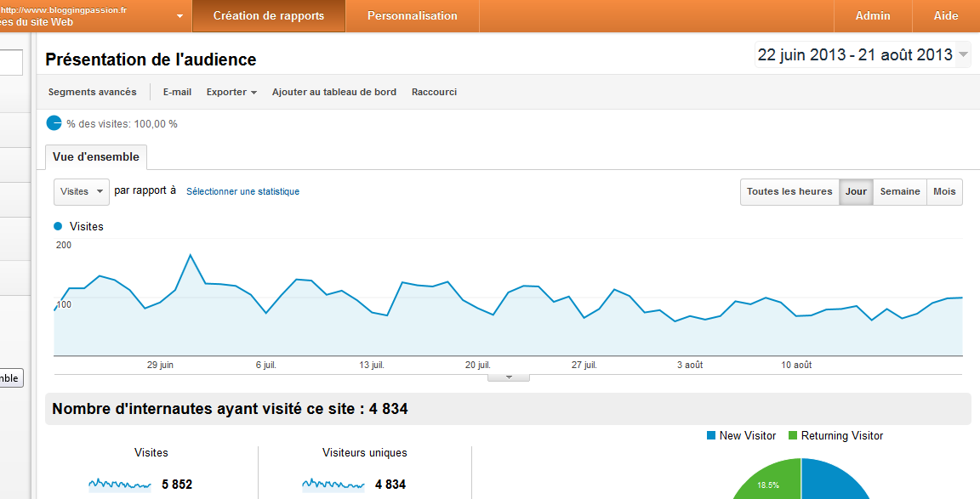Select the Vue d'ensemble tab
Image resolution: width=980 pixels, height=499 pixels.
tap(95, 156)
